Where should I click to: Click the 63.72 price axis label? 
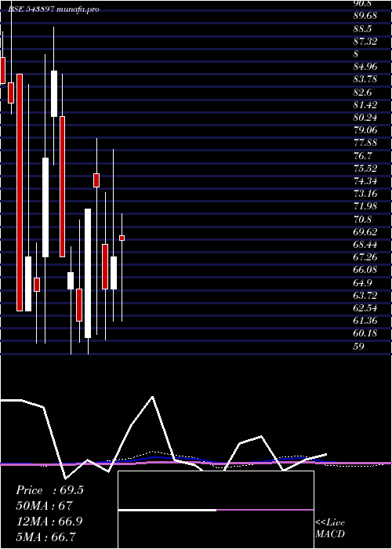(x=365, y=295)
